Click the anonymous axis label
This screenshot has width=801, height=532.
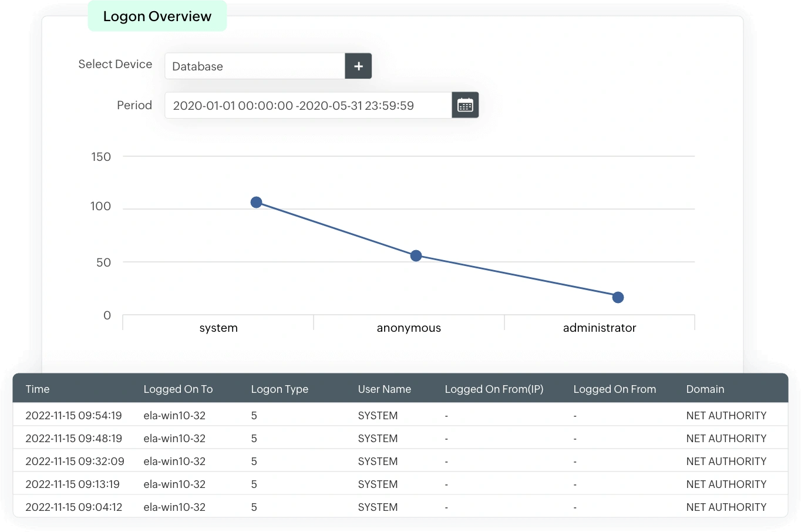click(409, 328)
